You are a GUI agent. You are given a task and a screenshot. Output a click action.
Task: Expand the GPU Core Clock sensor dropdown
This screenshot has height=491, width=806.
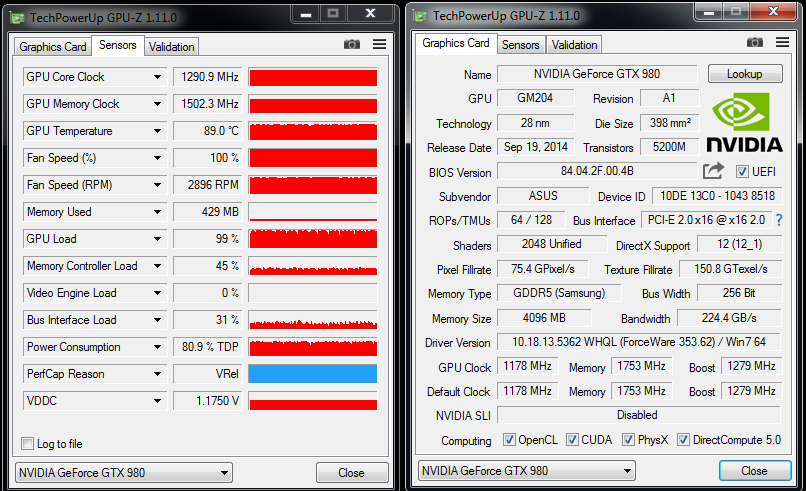coord(157,77)
